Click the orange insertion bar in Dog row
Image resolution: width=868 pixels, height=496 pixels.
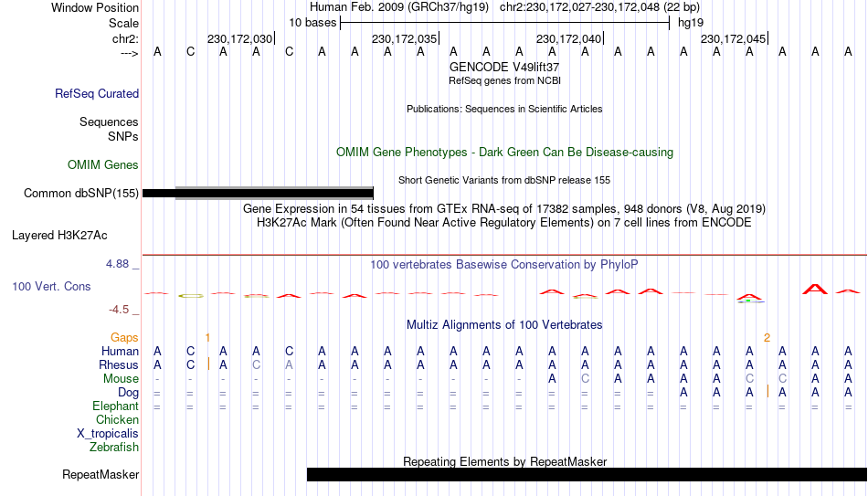(x=767, y=392)
